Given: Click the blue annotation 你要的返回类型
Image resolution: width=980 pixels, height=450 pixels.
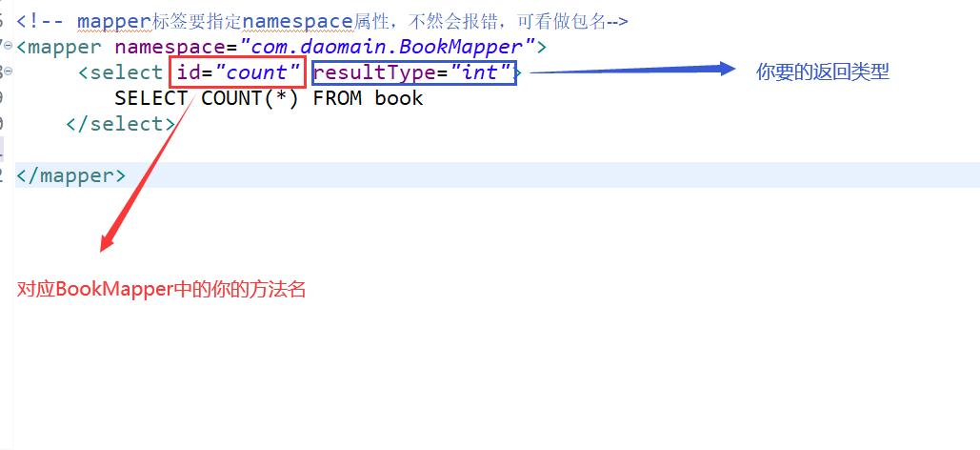Looking at the screenshot, I should [x=823, y=72].
